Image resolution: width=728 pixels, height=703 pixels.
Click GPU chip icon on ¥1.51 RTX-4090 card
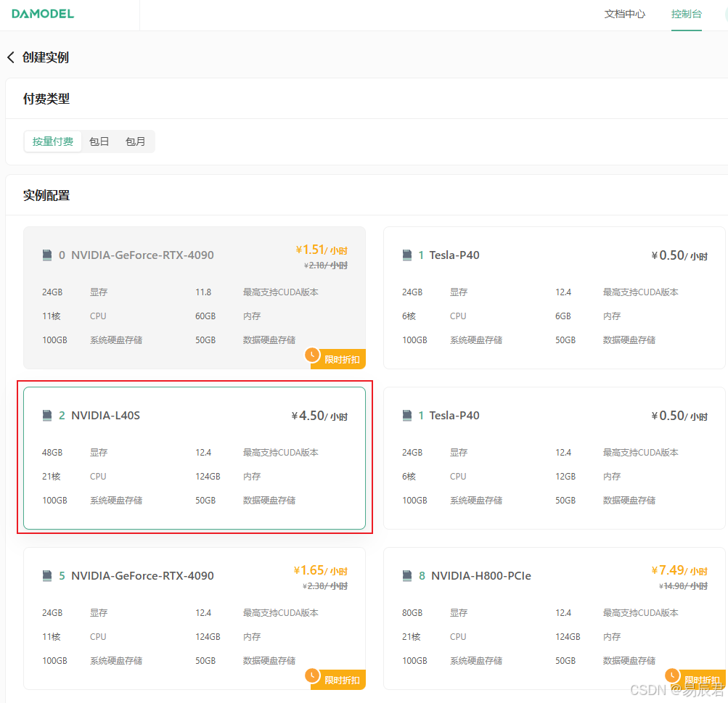click(47, 255)
